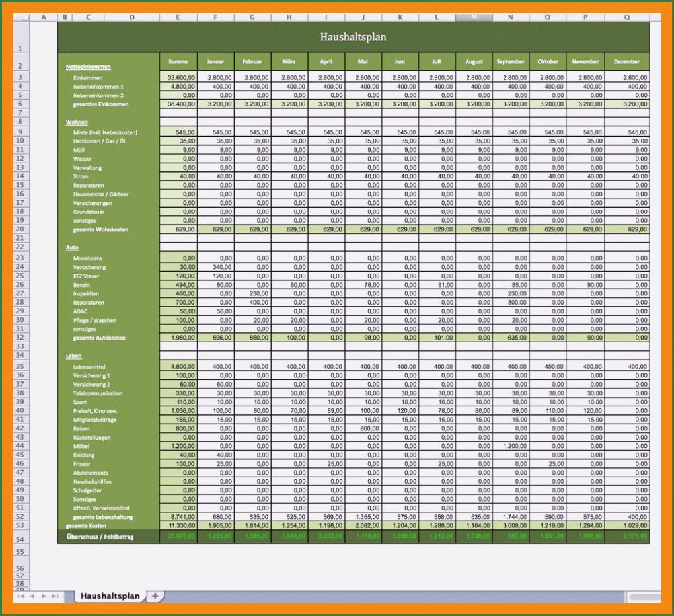Select the gesamte Kosten row label
The height and width of the screenshot is (616, 674).
[x=87, y=525]
